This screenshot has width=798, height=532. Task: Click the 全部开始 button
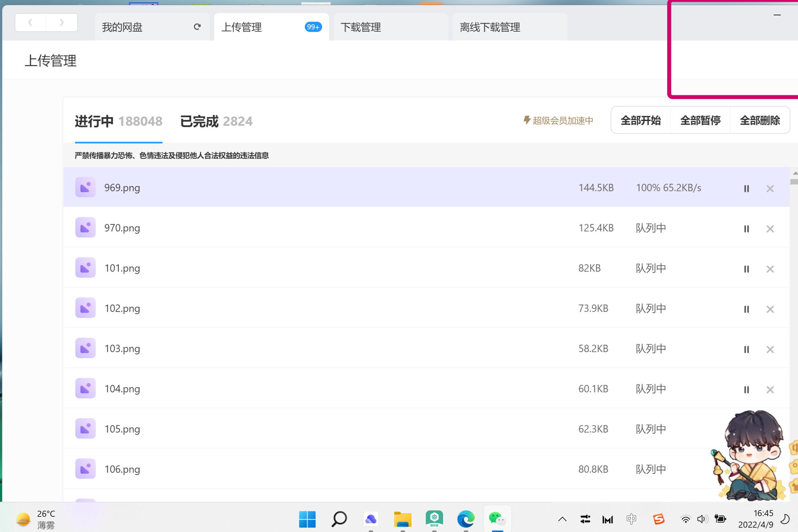pyautogui.click(x=640, y=120)
